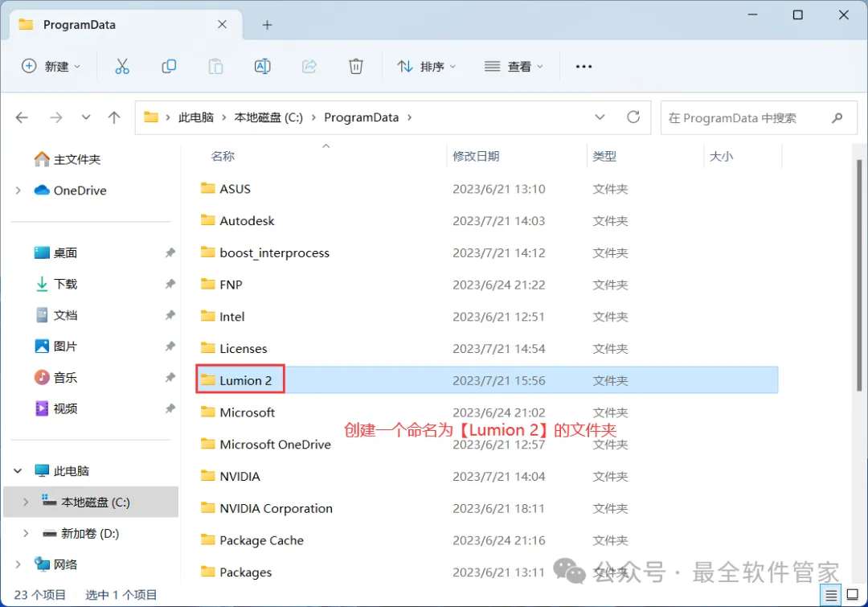Click the Share icon
868x607 pixels.
[x=309, y=67]
